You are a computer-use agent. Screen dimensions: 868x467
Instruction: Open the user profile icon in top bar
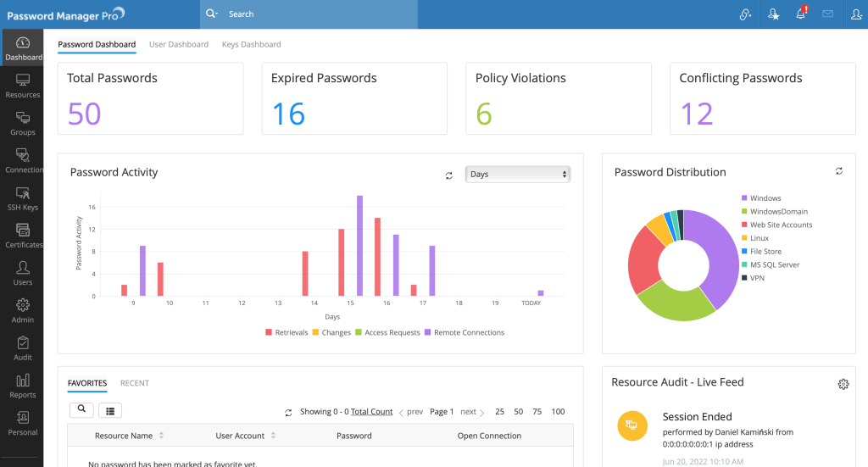click(856, 14)
